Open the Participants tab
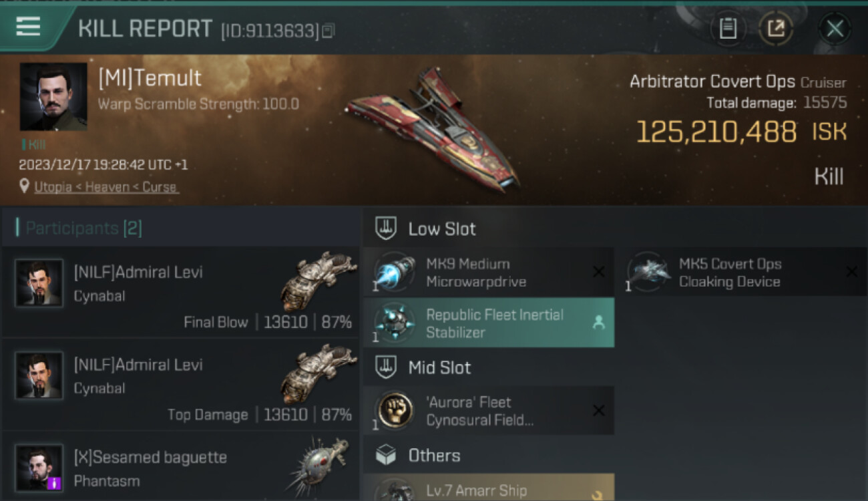Screen dimensions: 868x501 point(83,228)
